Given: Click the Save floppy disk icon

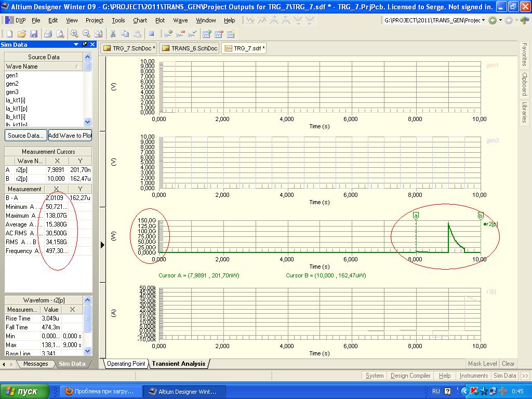Looking at the screenshot, I should [x=34, y=34].
